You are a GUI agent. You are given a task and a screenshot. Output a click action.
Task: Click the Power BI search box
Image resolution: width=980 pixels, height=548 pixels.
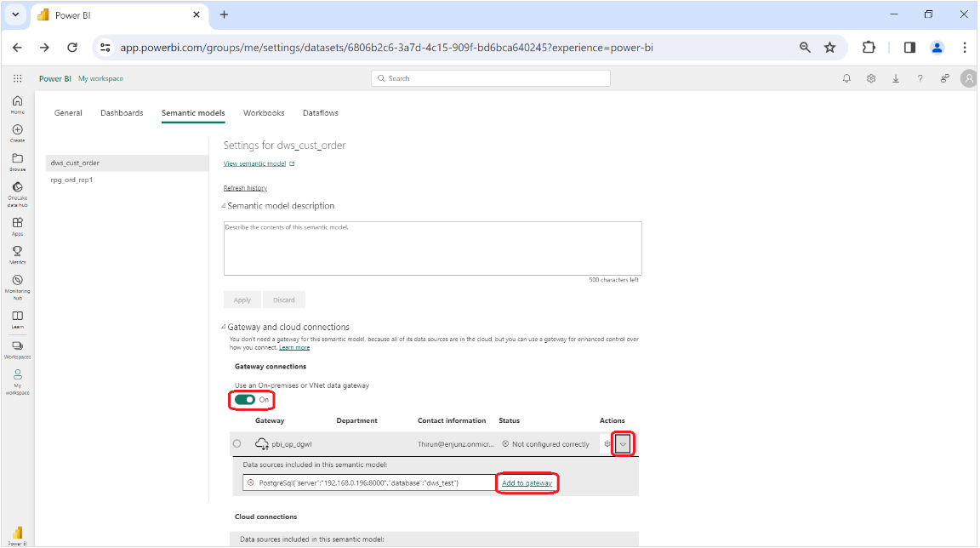point(491,79)
